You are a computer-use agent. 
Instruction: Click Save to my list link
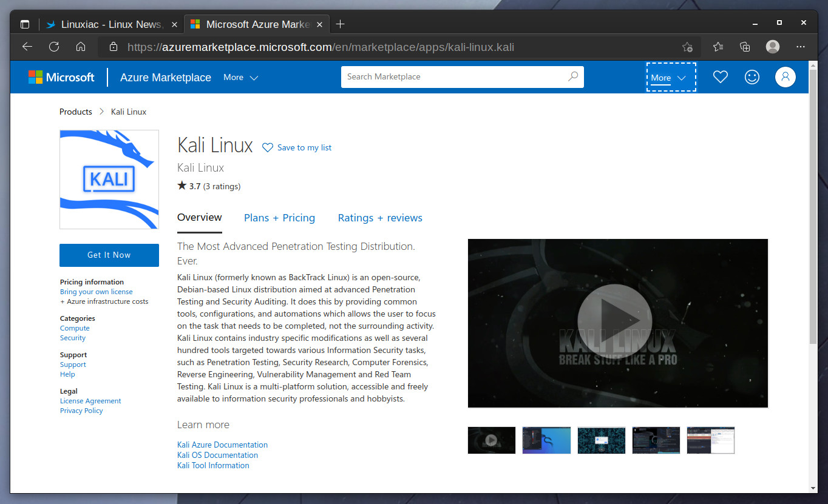[304, 147]
